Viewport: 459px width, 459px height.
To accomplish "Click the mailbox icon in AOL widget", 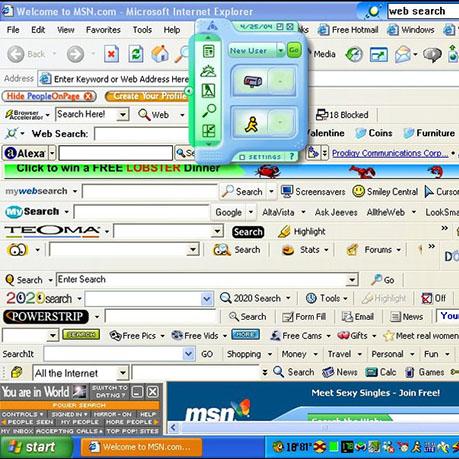I will [252, 81].
